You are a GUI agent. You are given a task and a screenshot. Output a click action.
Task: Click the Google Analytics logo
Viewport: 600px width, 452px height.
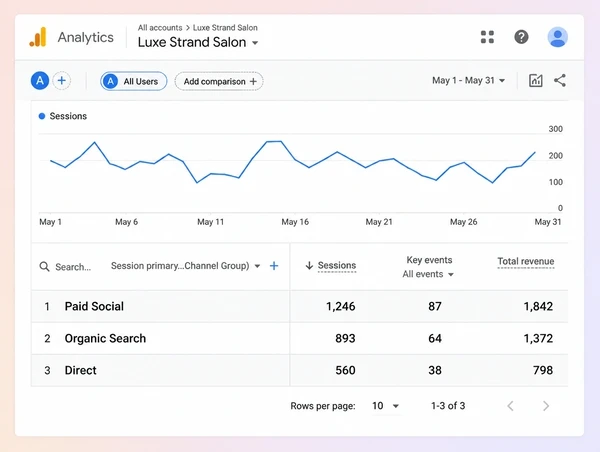38,37
